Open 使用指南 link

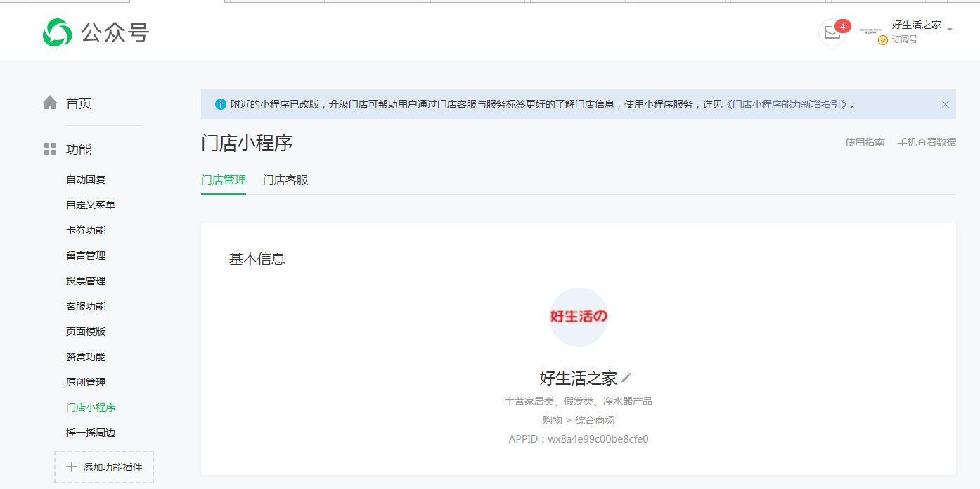[865, 142]
